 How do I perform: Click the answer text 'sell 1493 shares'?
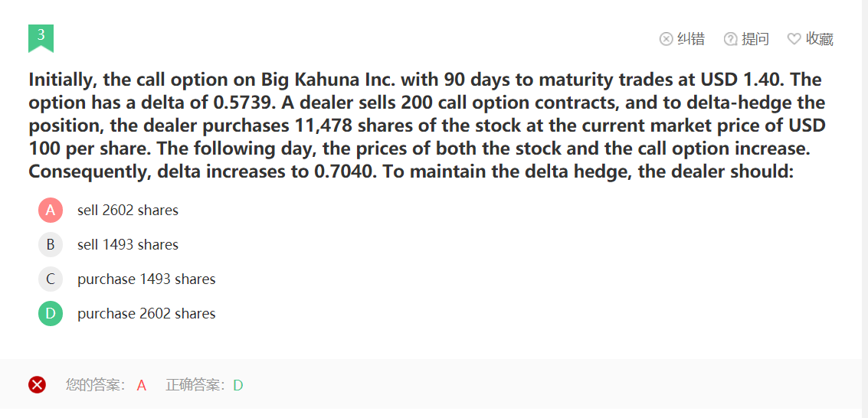[128, 245]
